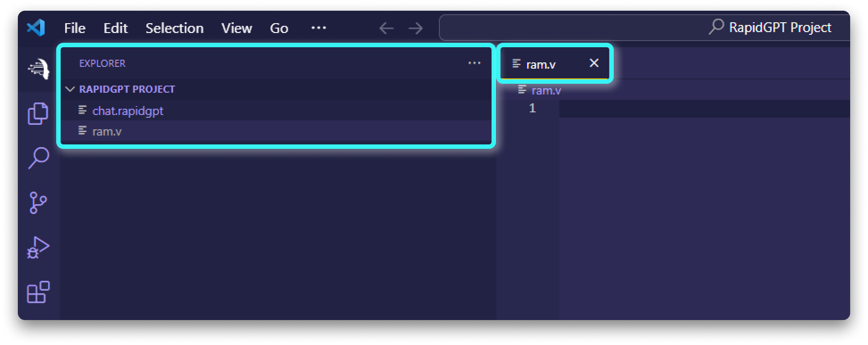Open Edit menu
This screenshot has height=345, width=868.
116,28
